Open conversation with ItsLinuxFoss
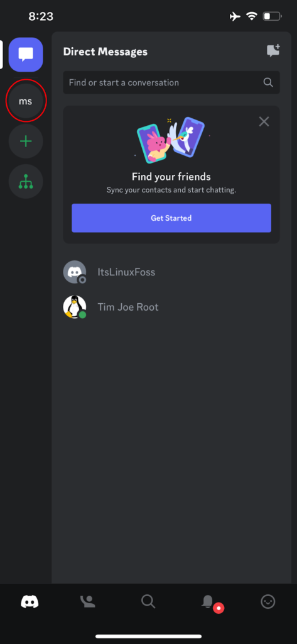 (x=171, y=272)
